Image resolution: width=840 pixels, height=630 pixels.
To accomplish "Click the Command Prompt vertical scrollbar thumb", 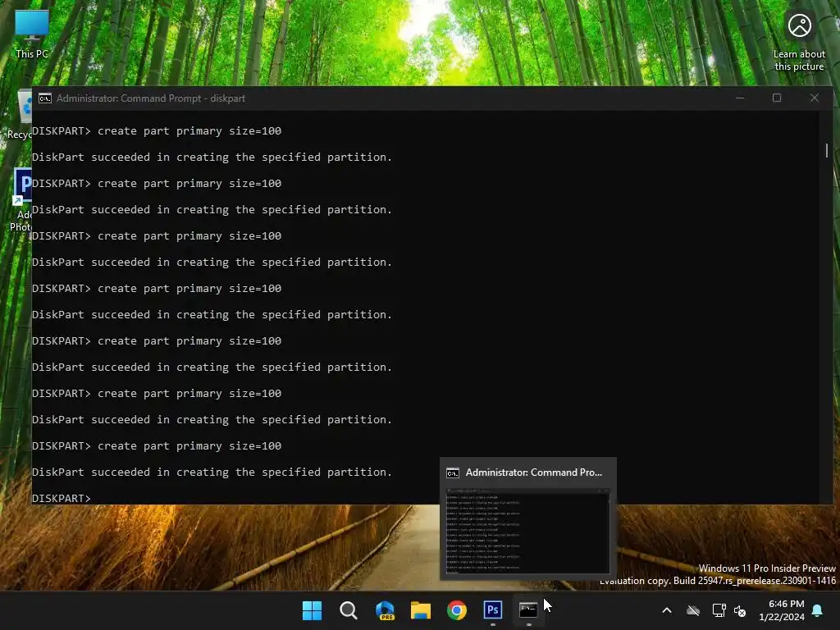I will 827,151.
